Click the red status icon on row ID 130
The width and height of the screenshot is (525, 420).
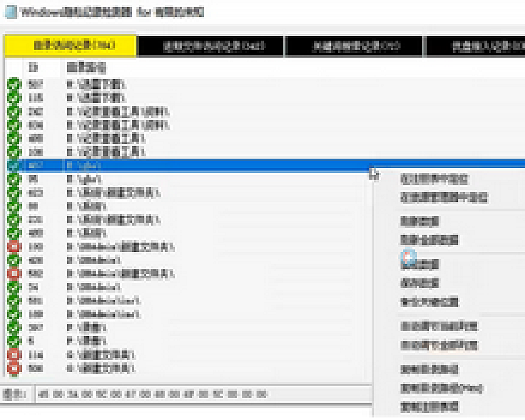pos(14,247)
